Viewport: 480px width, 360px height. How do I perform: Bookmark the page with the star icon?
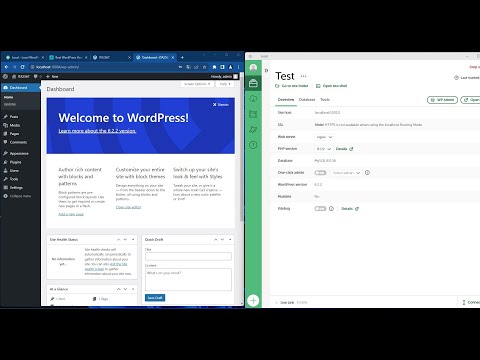pos(205,67)
